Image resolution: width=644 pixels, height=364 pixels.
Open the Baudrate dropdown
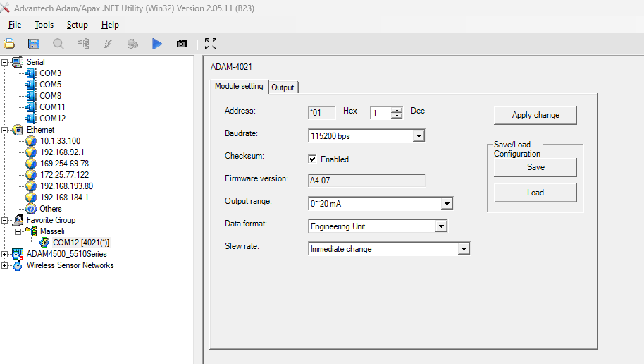pos(419,135)
